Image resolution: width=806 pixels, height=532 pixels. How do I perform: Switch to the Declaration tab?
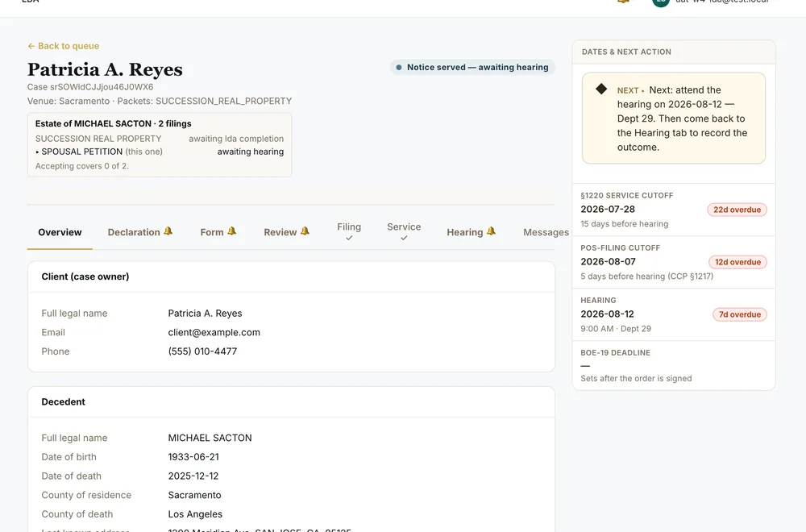pyautogui.click(x=139, y=232)
